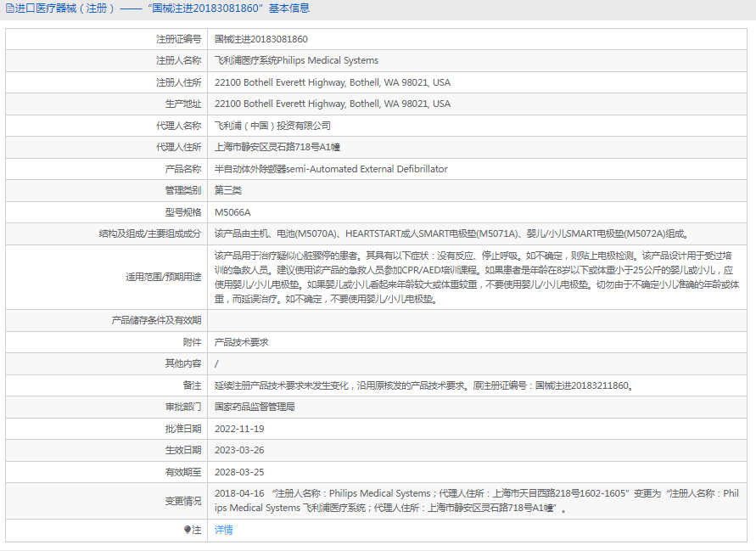Click the bulb icon next to 注

(188, 530)
